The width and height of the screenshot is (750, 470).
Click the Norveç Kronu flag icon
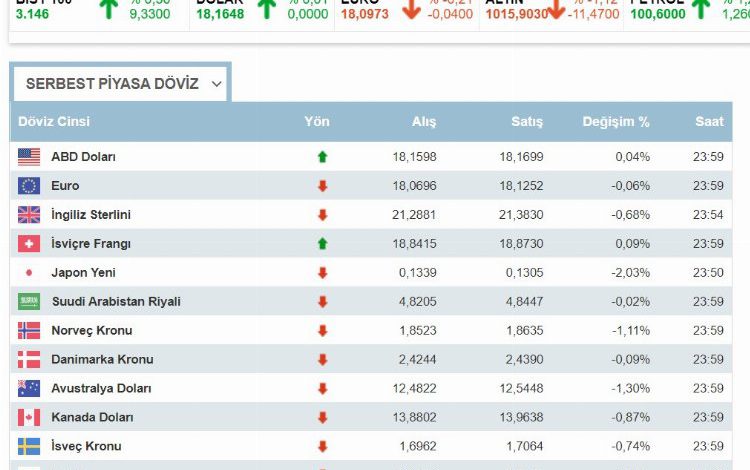(x=29, y=330)
